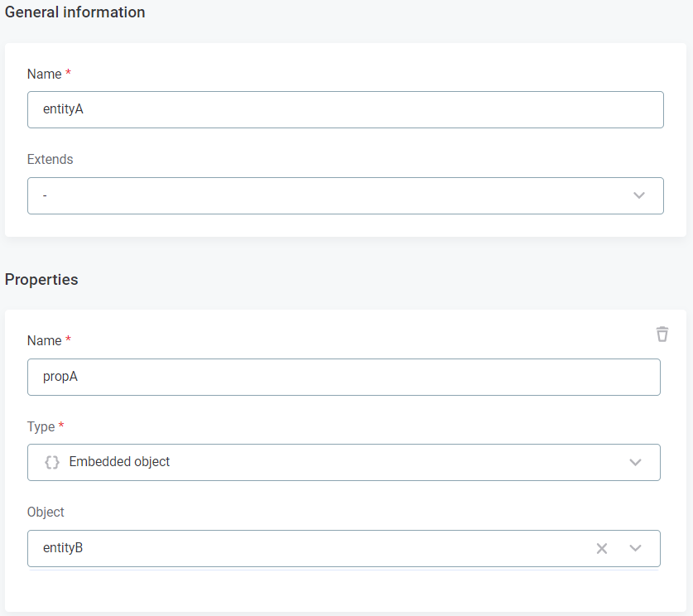Click the Properties section heading
The width and height of the screenshot is (693, 616).
point(41,280)
